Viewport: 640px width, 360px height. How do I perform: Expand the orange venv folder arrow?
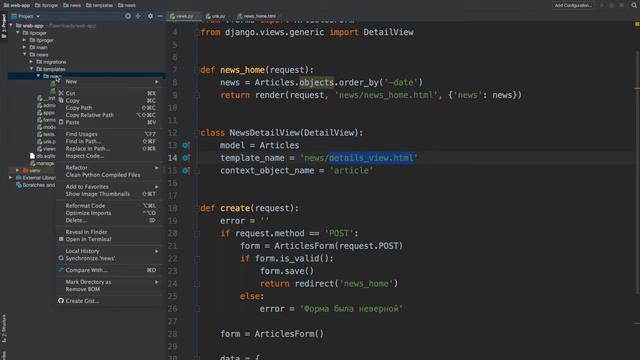(18, 171)
